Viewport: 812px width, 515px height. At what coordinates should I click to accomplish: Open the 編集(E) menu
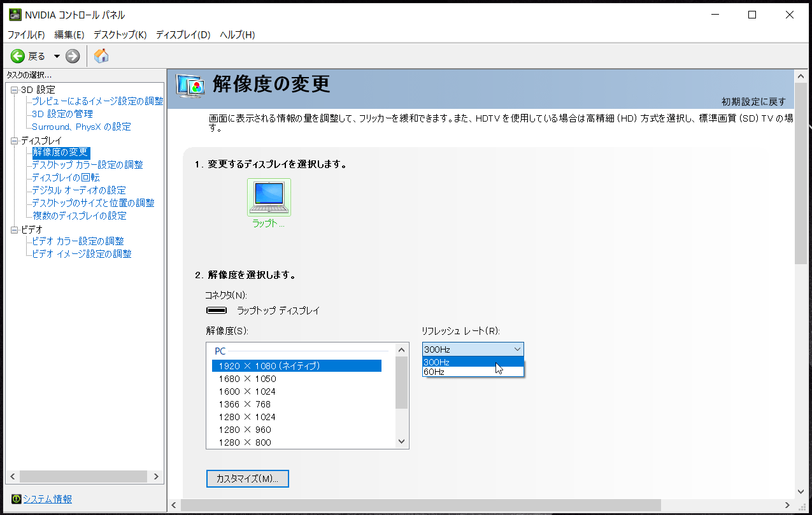pyautogui.click(x=69, y=34)
